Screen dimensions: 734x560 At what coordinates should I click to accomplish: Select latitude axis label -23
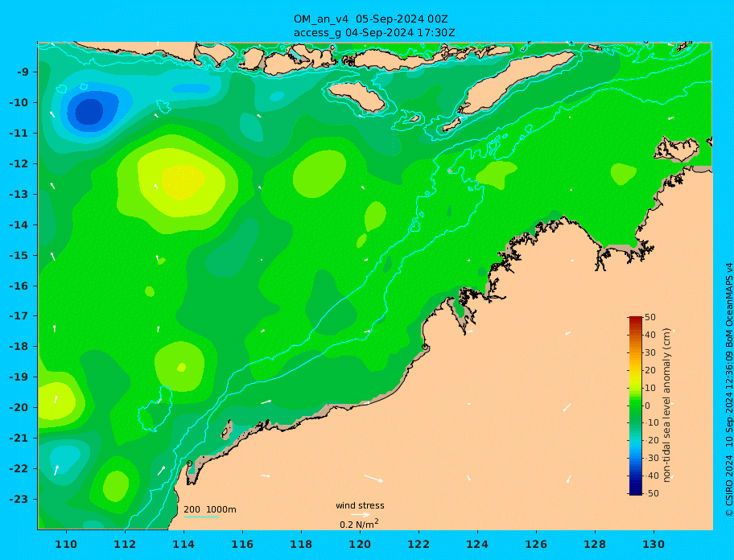click(x=19, y=499)
